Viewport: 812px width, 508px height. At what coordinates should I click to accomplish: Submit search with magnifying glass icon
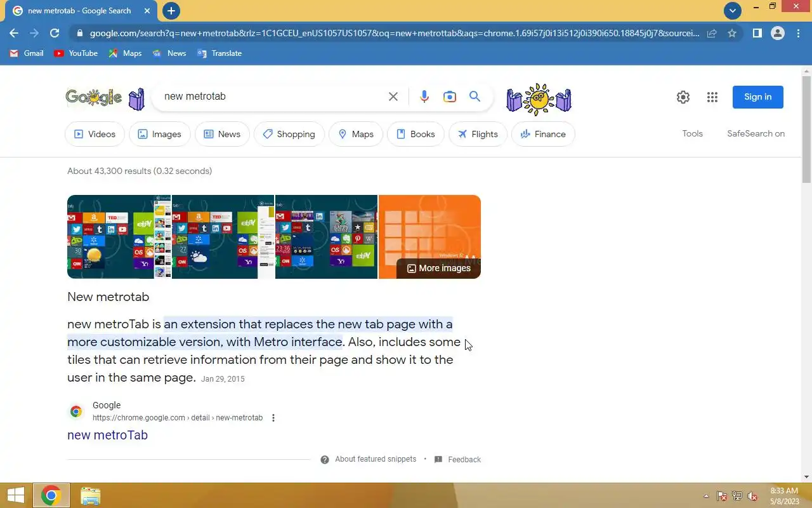(x=475, y=97)
